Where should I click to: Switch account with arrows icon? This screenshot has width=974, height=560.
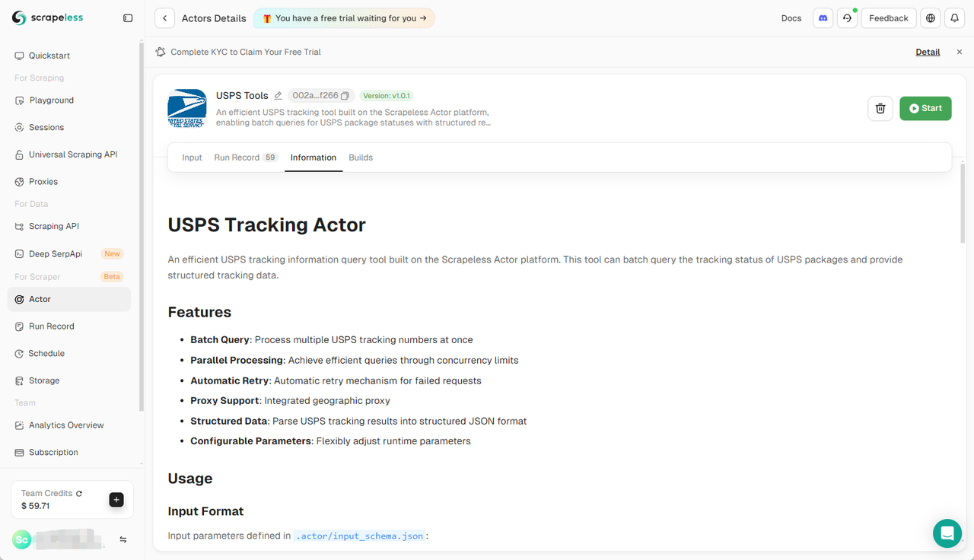click(x=123, y=539)
